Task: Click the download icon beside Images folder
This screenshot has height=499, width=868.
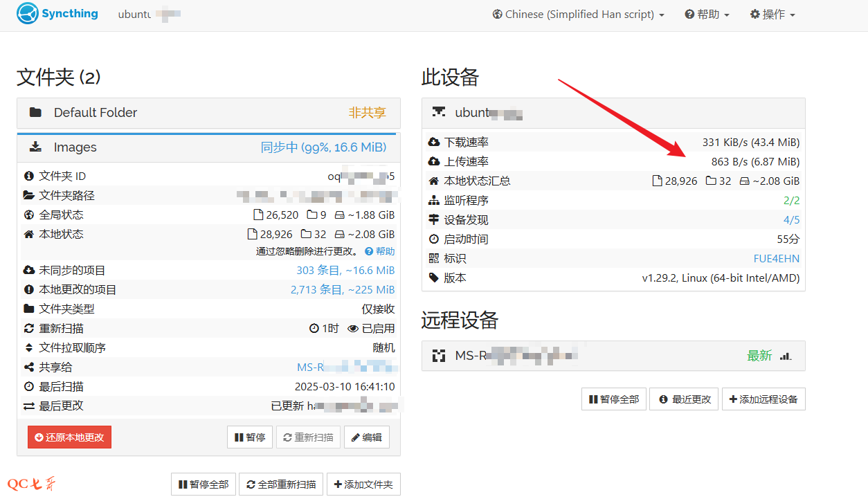Action: [x=35, y=147]
